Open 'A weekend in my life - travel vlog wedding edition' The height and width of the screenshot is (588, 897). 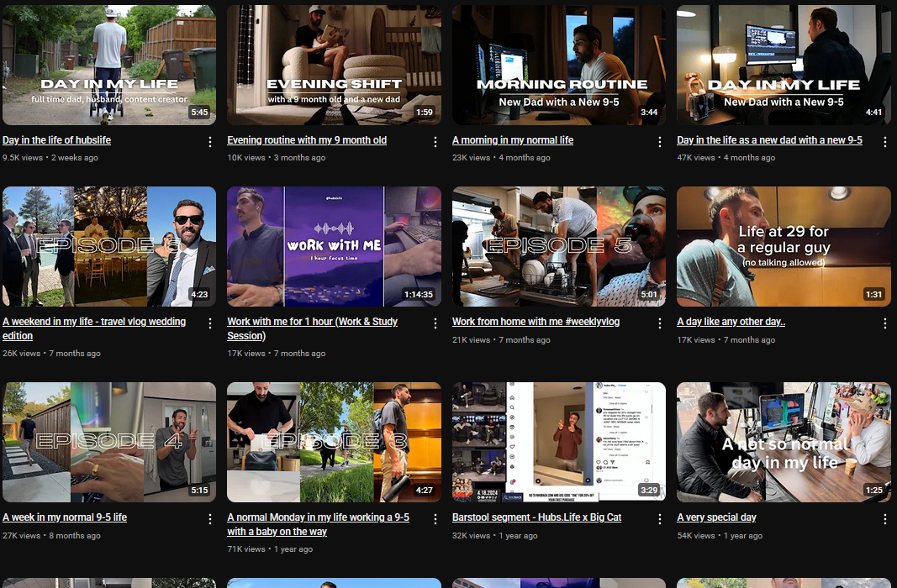click(x=94, y=328)
